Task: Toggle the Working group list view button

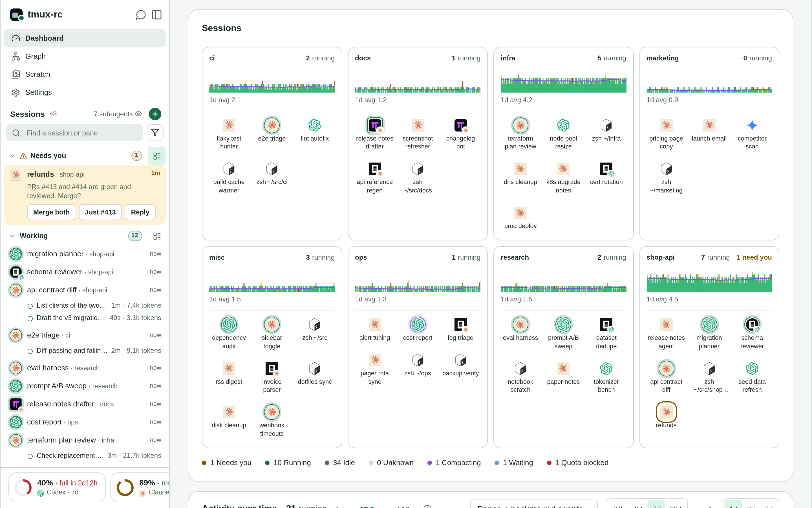Action: [x=157, y=236]
